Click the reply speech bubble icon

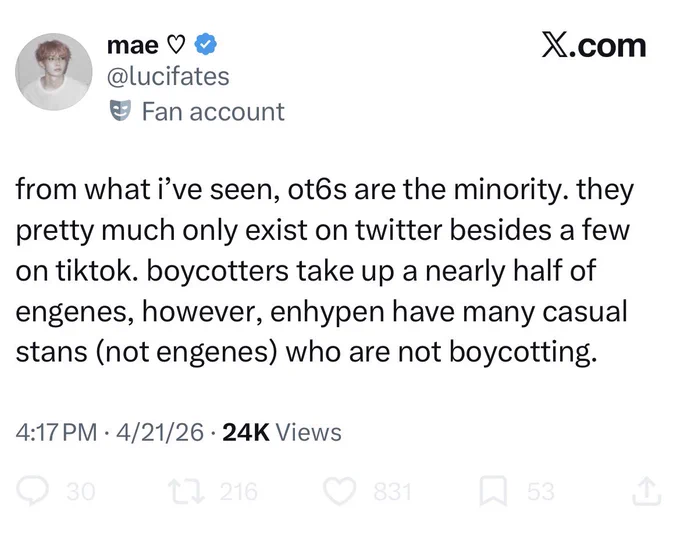tap(32, 491)
